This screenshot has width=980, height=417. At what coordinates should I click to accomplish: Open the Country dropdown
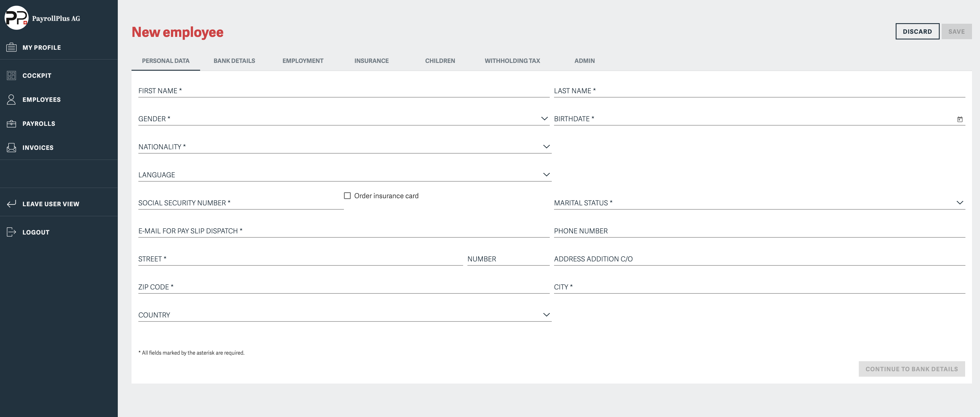pos(546,315)
